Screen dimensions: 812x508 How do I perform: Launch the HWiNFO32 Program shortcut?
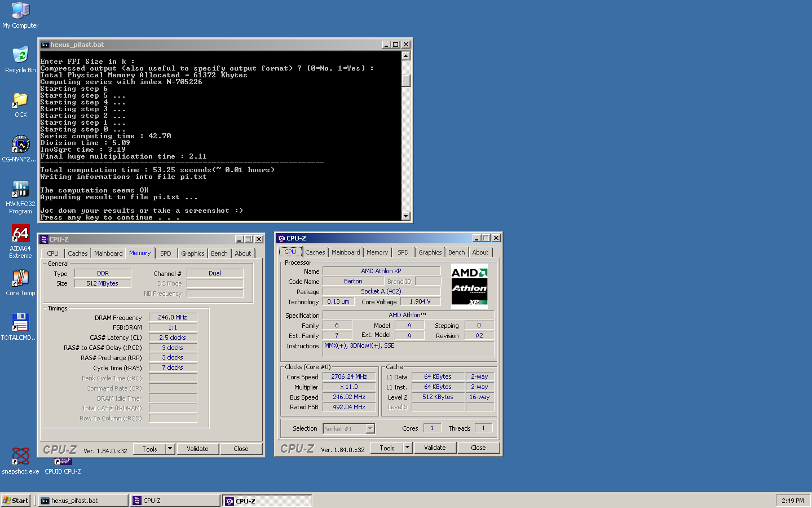[x=20, y=197]
